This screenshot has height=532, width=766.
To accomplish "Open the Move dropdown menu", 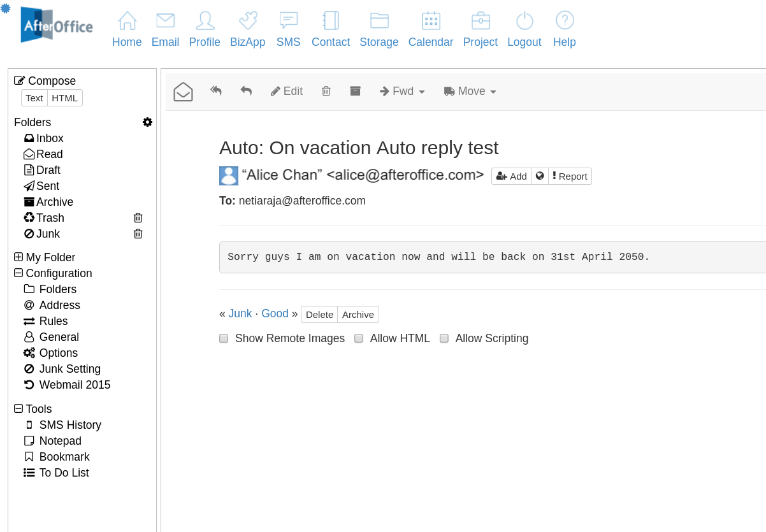I will (x=470, y=91).
